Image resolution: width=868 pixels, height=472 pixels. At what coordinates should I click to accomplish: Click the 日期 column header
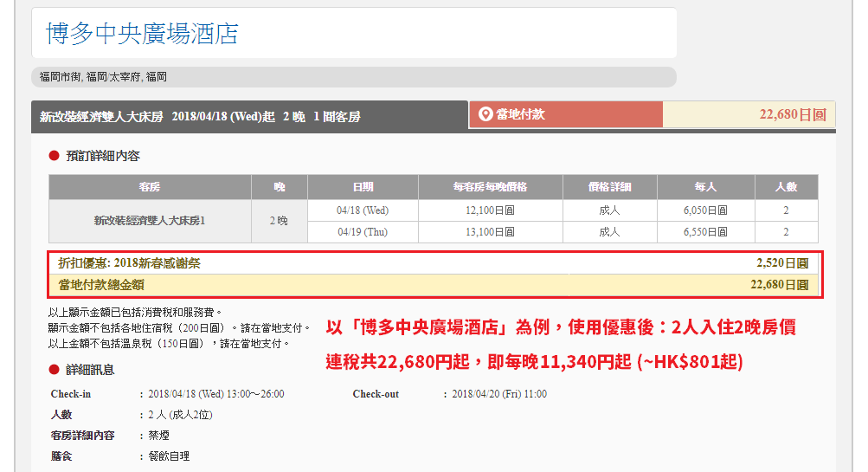coord(363,187)
